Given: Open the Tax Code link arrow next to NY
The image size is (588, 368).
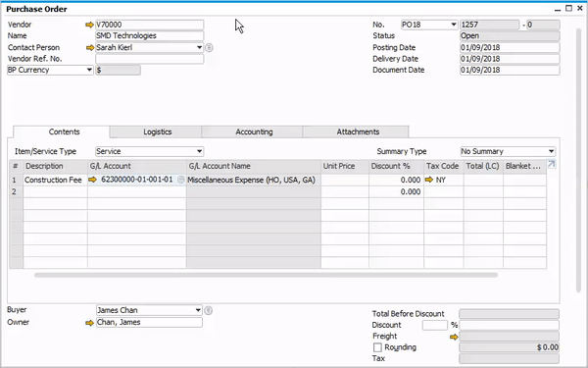Looking at the screenshot, I should tap(429, 180).
